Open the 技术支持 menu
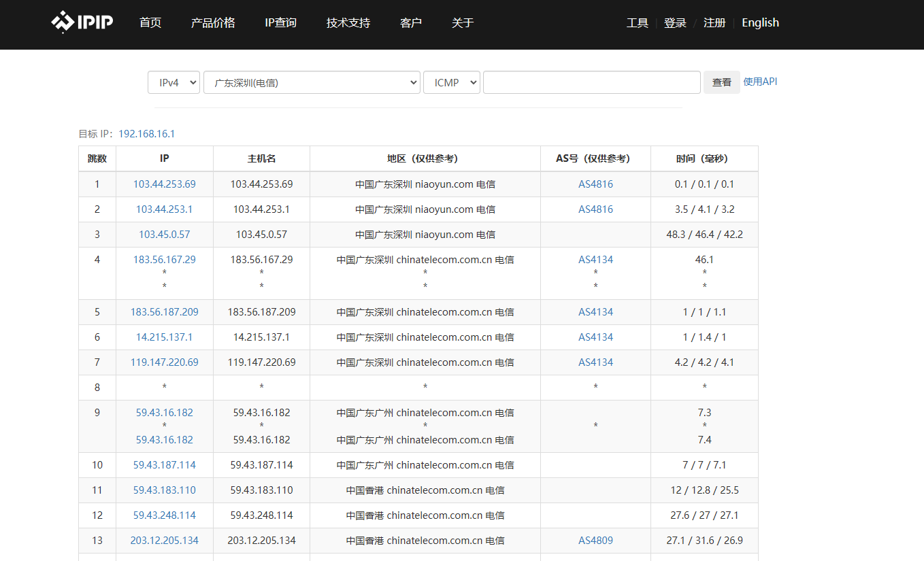This screenshot has width=924, height=561. [348, 23]
